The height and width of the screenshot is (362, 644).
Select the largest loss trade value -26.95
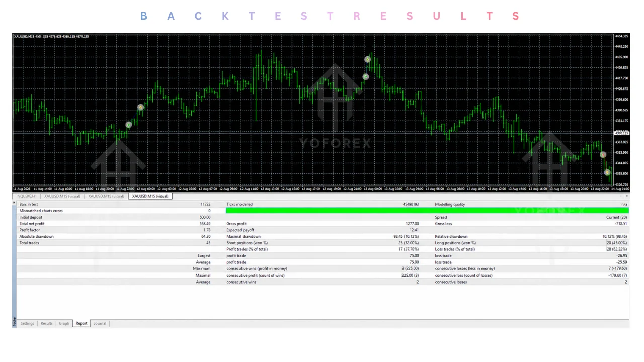pyautogui.click(x=622, y=256)
